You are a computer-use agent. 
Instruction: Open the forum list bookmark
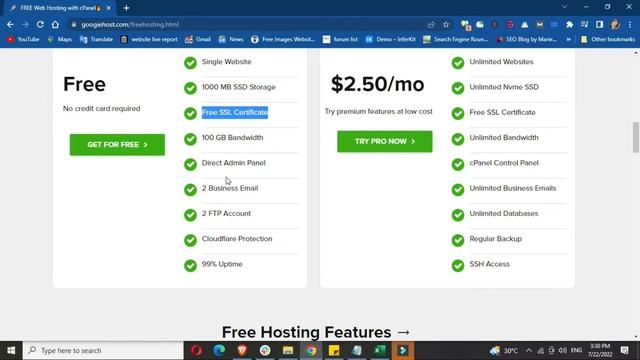coord(340,39)
